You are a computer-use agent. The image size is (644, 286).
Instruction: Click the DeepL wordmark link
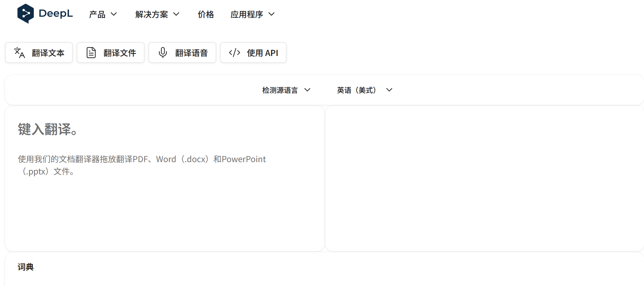coord(56,14)
